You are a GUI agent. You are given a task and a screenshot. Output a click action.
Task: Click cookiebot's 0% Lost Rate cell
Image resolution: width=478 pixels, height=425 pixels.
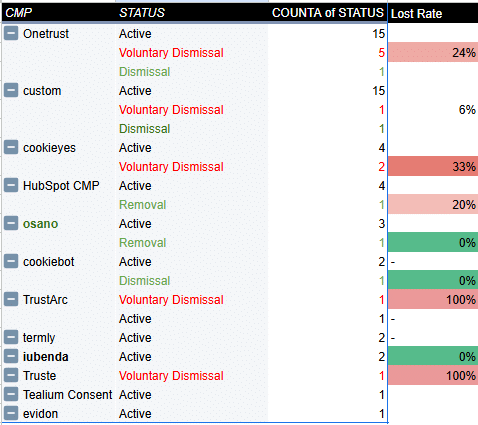click(x=433, y=280)
